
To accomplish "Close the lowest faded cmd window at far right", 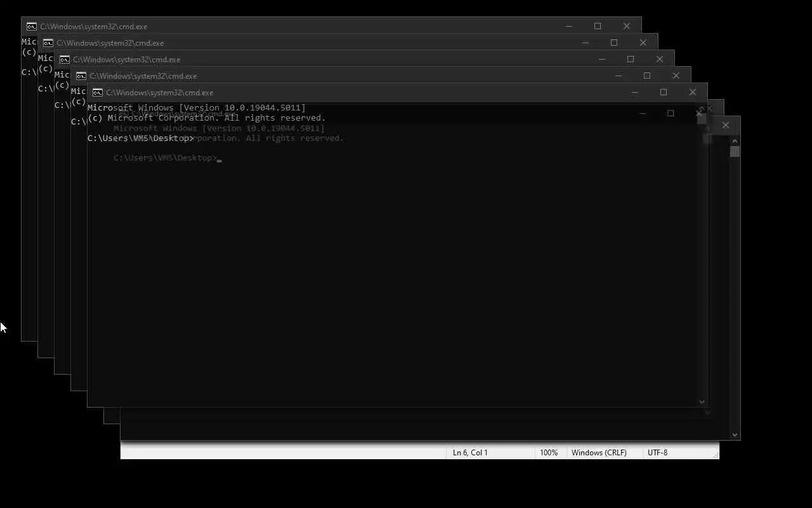I will 726,126.
